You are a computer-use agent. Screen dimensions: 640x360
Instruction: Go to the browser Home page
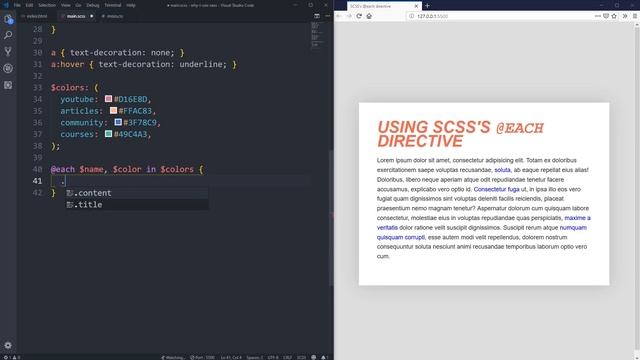[x=369, y=16]
